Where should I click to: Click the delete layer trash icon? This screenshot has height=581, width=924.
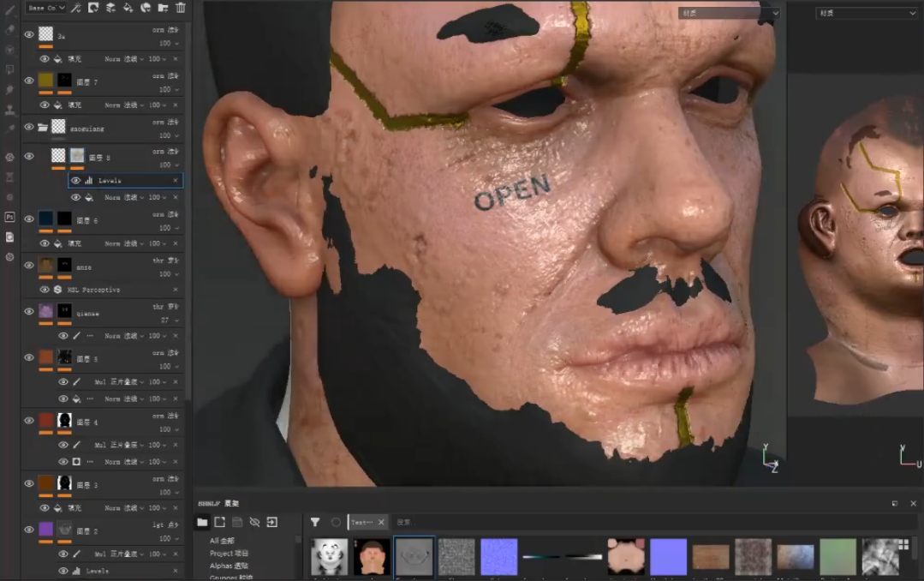point(180,8)
